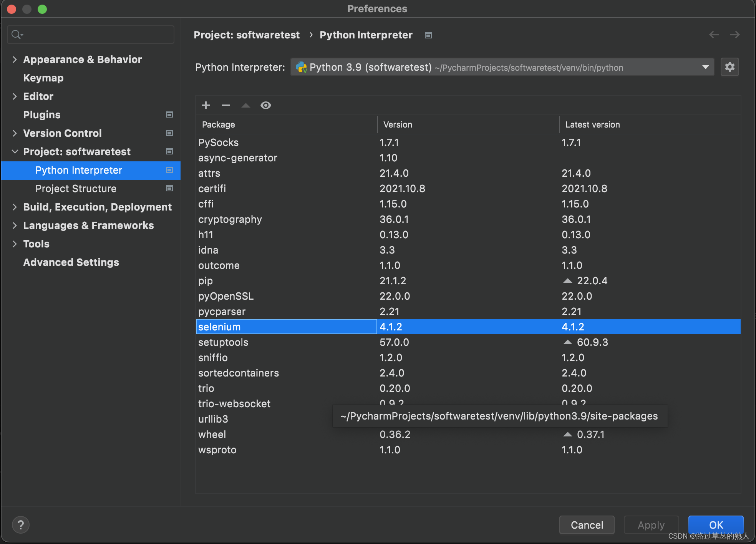Image resolution: width=756 pixels, height=544 pixels.
Task: Click the upgrade arrow next to pip 22.0.4
Action: [x=567, y=281]
